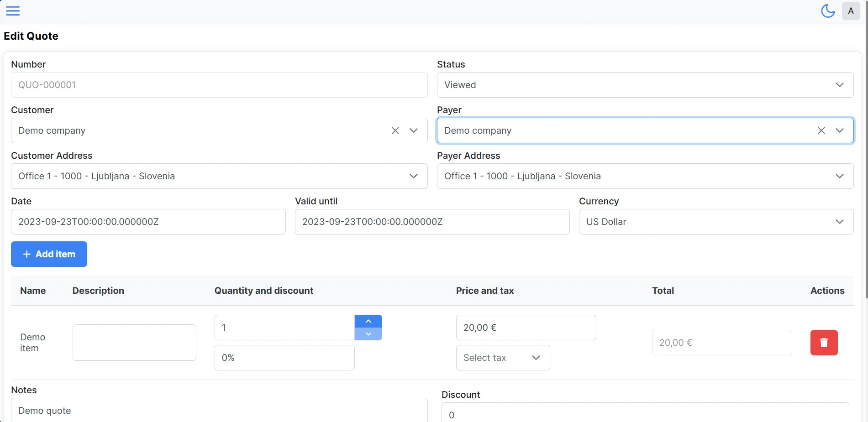Click the Notes text field
The width and height of the screenshot is (868, 422).
pos(219,410)
